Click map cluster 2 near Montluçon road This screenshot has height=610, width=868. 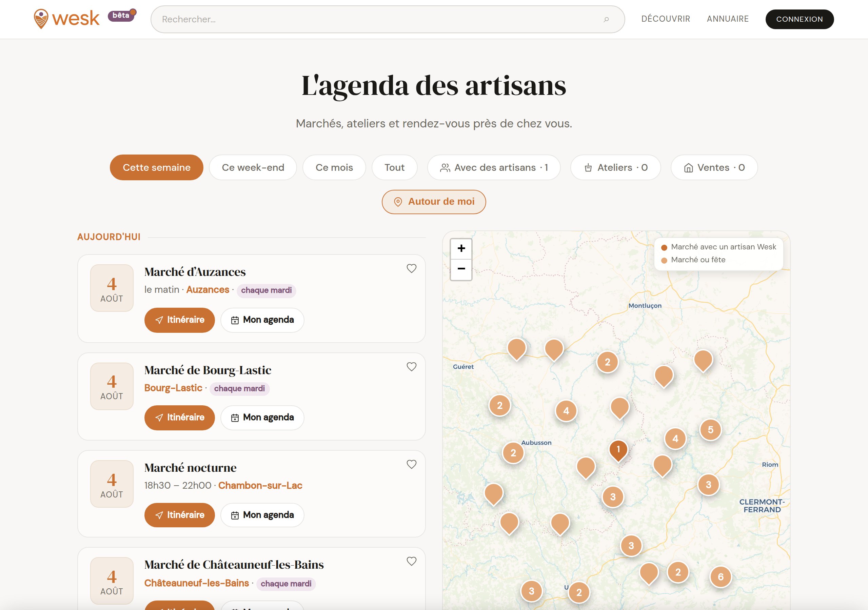608,362
